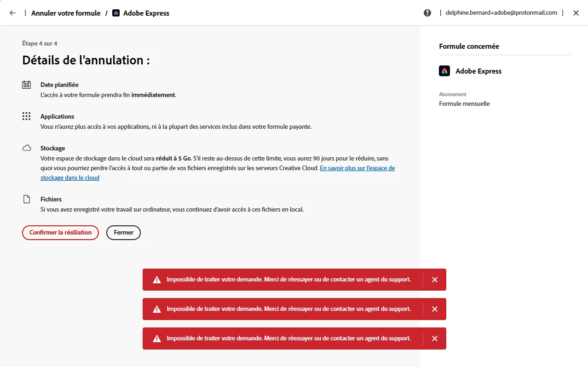Click warning triangle on top error banner
The image size is (588, 367).
157,280
